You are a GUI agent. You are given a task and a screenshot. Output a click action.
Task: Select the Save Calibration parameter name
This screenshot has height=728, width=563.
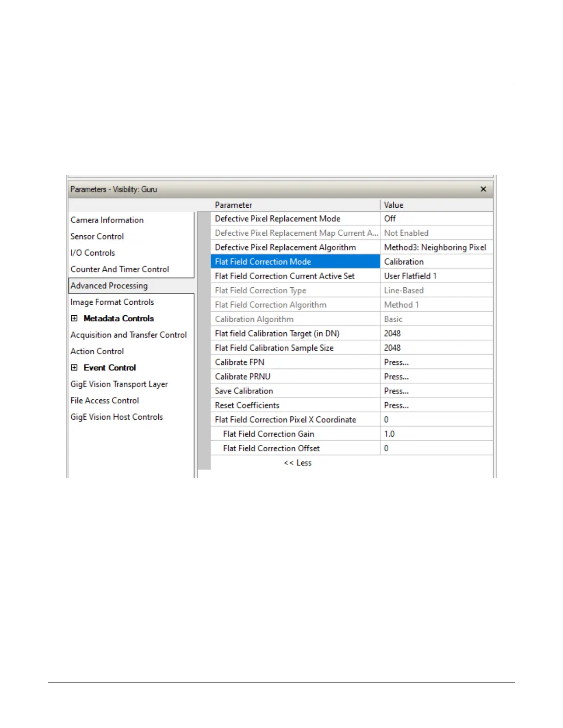click(x=244, y=391)
